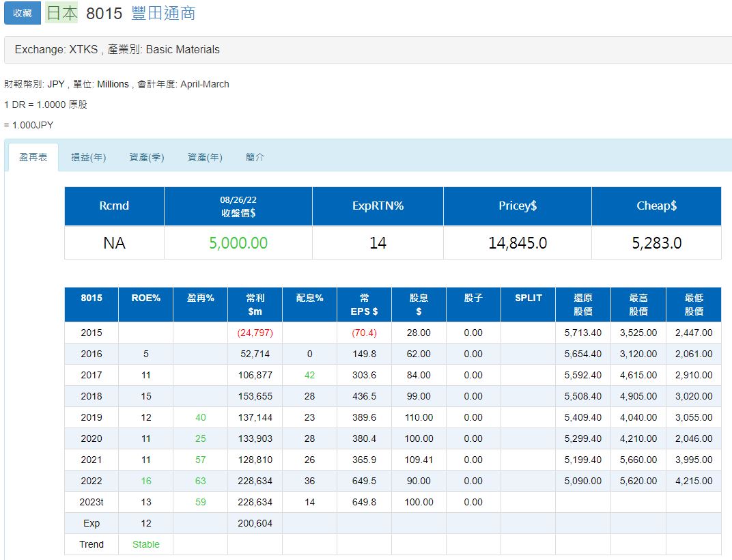Screen dimensions: 732x560
Task: Select the 2023t row label
Action: pyautogui.click(x=91, y=502)
